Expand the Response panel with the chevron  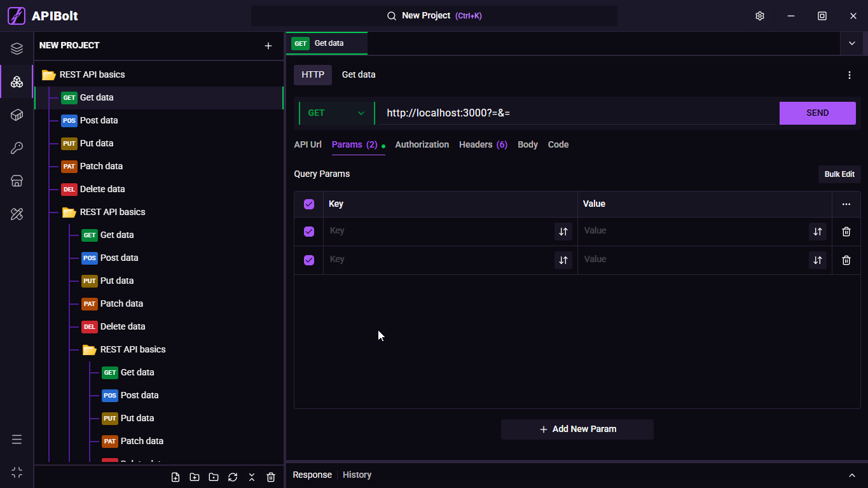click(x=852, y=475)
